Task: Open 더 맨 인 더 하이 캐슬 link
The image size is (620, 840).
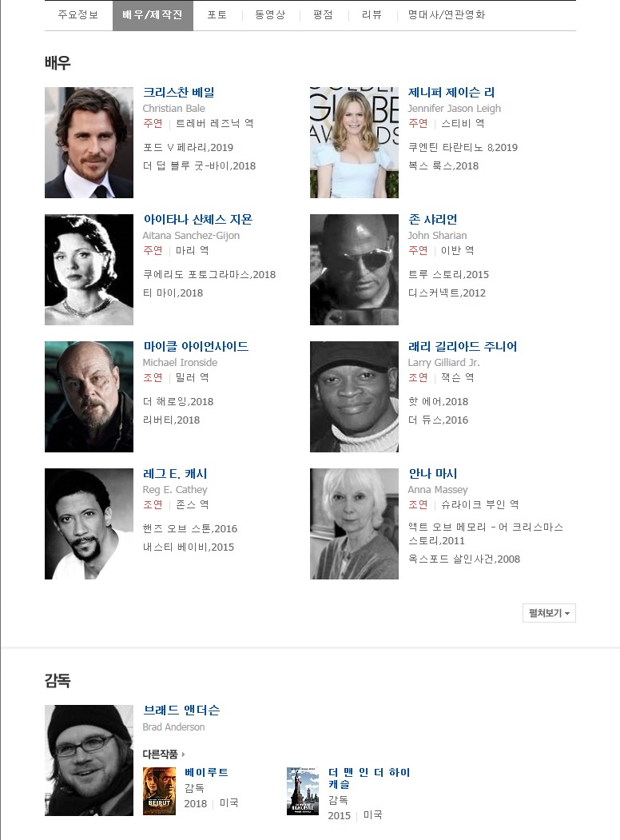Action: [x=369, y=778]
